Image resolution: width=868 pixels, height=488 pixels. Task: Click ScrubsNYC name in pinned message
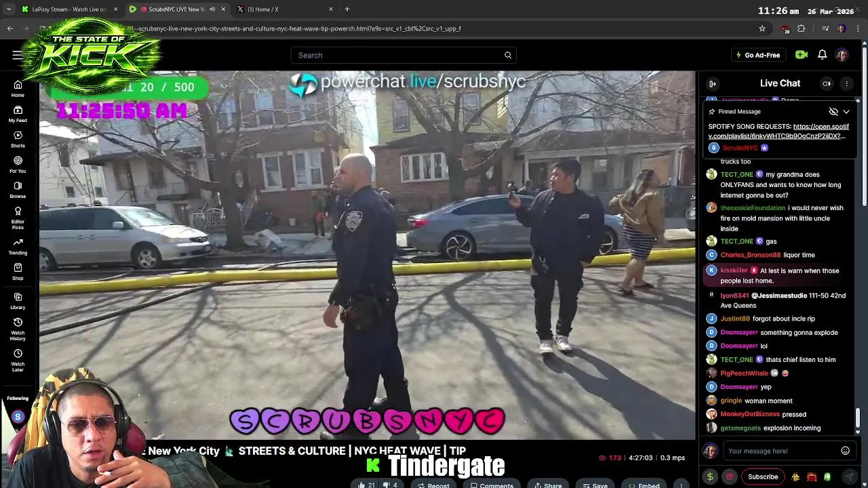740,148
